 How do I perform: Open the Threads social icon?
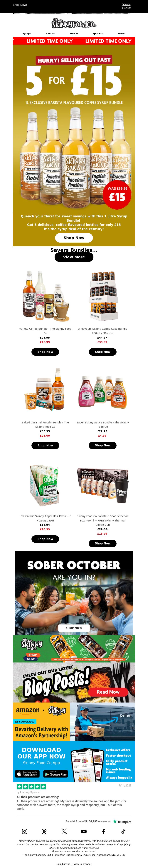[x=44, y=831]
